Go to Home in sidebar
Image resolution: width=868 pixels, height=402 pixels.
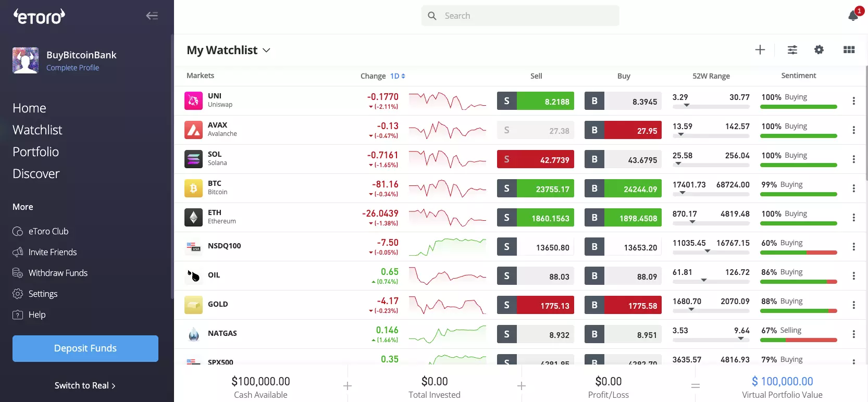(x=29, y=108)
